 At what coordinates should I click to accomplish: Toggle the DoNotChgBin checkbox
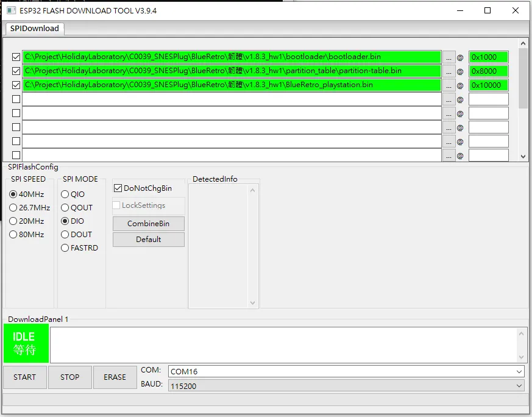coord(143,188)
